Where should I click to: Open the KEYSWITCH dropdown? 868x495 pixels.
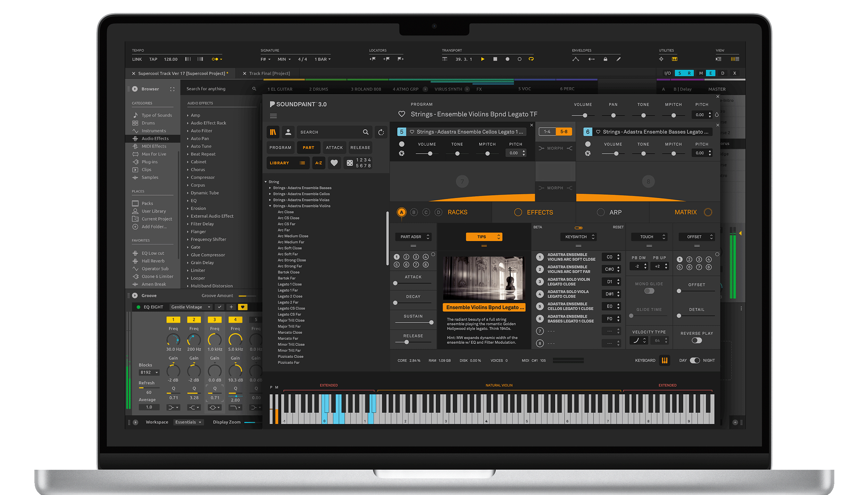pyautogui.click(x=578, y=237)
